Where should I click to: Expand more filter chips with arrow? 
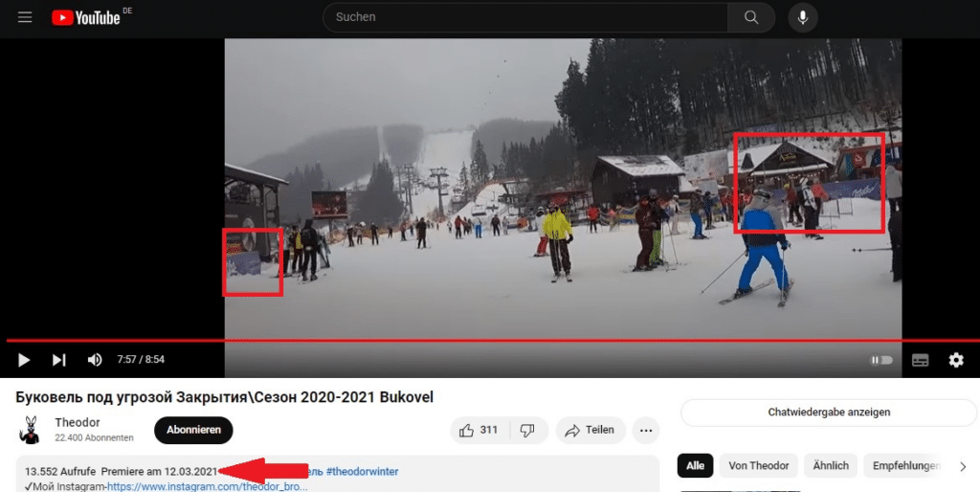[x=963, y=466]
